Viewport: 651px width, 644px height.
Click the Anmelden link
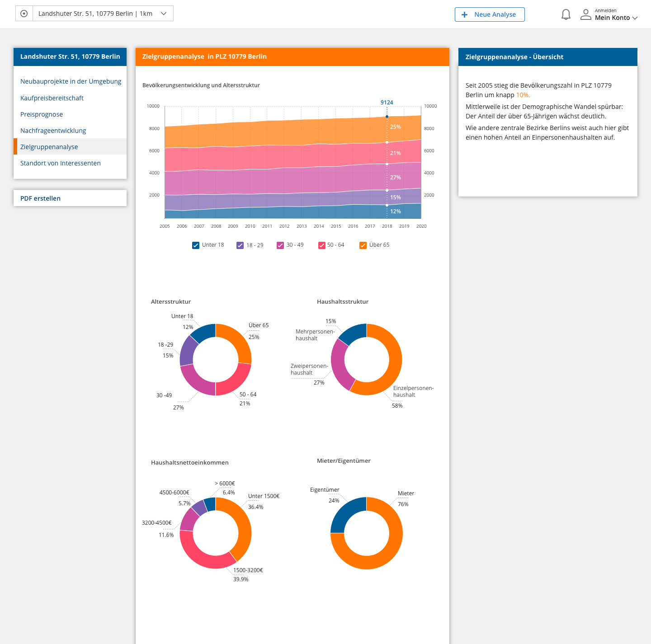(x=606, y=10)
